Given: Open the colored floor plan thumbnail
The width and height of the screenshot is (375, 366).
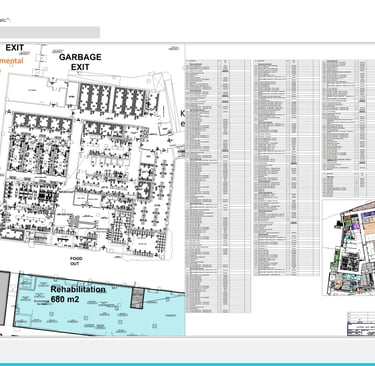Looking at the screenshot, I should [x=349, y=247].
